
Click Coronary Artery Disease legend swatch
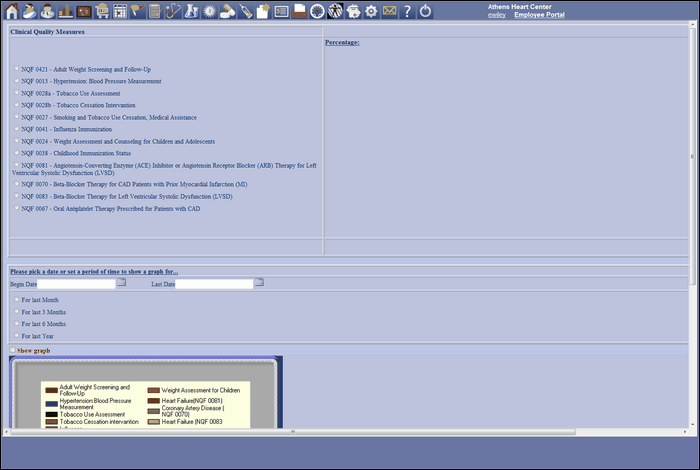click(x=154, y=411)
